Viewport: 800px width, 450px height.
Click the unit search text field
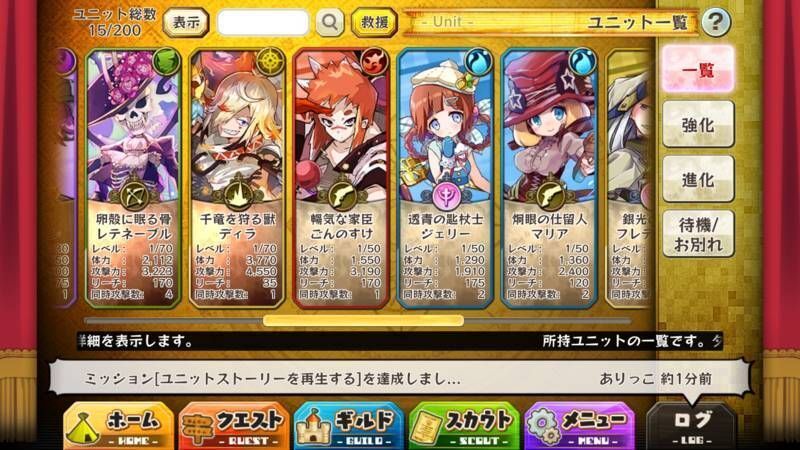(x=263, y=22)
